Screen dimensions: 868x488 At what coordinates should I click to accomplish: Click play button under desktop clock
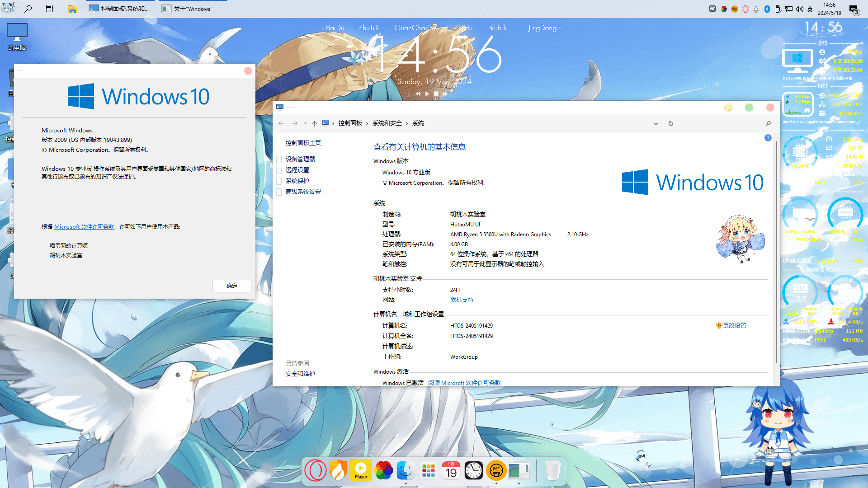(427, 94)
